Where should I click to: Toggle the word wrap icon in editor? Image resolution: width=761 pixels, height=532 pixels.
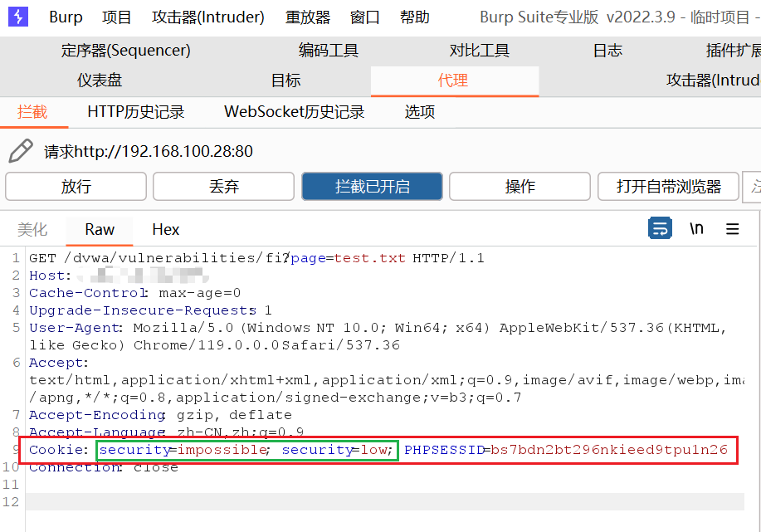pyautogui.click(x=660, y=228)
